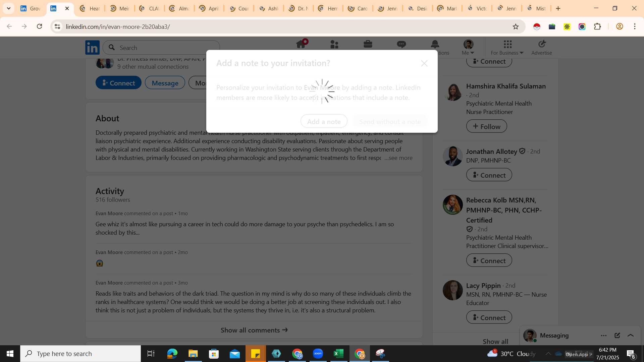This screenshot has height=362, width=644.
Task: Switch to the CLA browser tab
Action: [x=149, y=8]
